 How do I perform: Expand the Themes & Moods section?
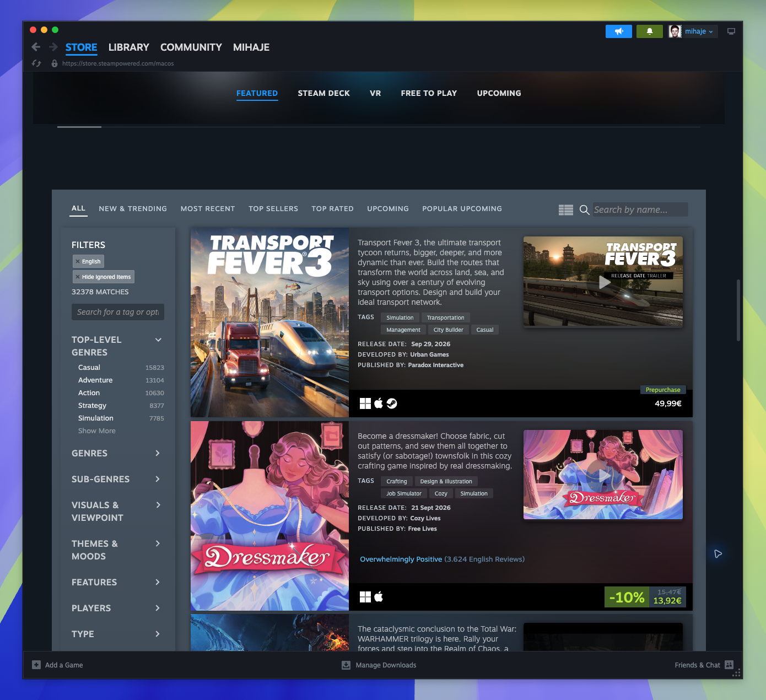click(158, 543)
